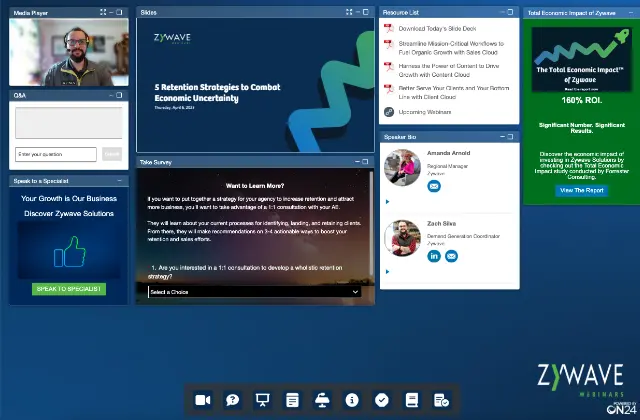Open the form checklist dock icon
Image resolution: width=640 pixels, height=420 pixels.
441,400
